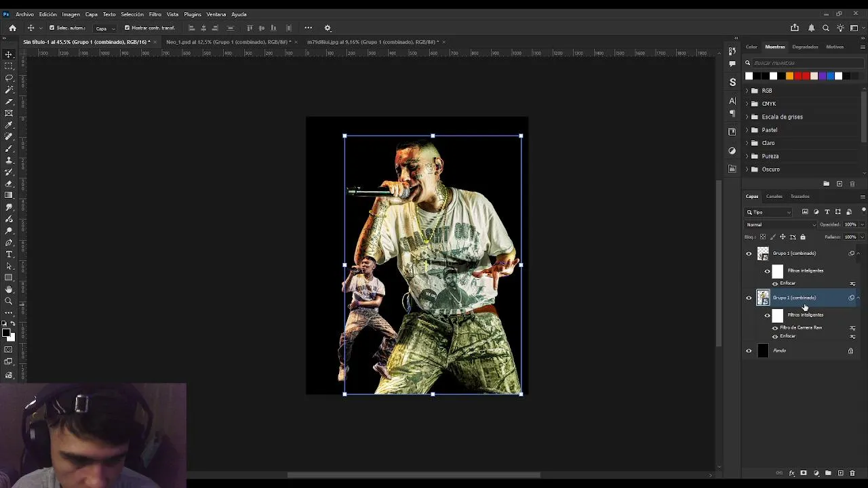Open the Opacidad value dropdown arrow
Viewport: 868px width, 488px height.
pyautogui.click(x=862, y=224)
